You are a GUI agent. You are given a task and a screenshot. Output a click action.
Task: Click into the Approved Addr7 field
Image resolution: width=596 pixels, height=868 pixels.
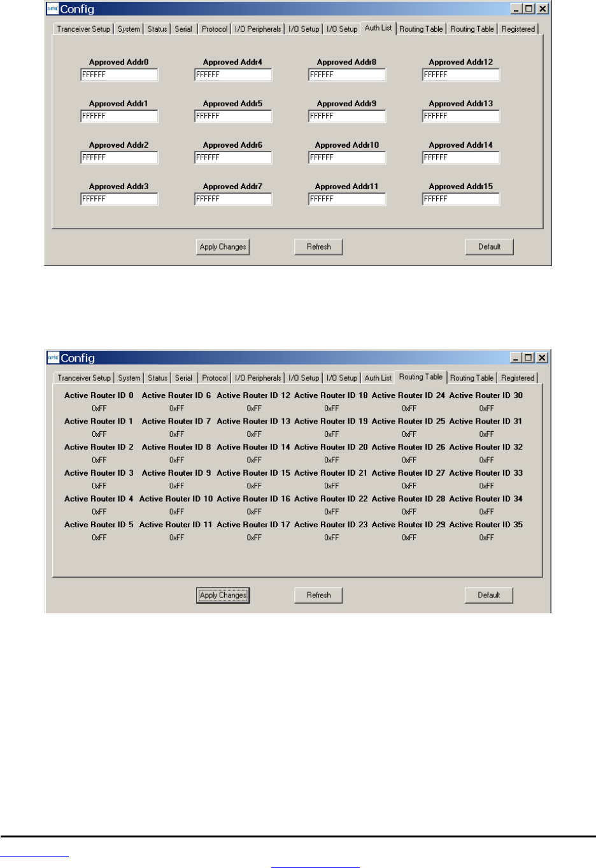233,199
